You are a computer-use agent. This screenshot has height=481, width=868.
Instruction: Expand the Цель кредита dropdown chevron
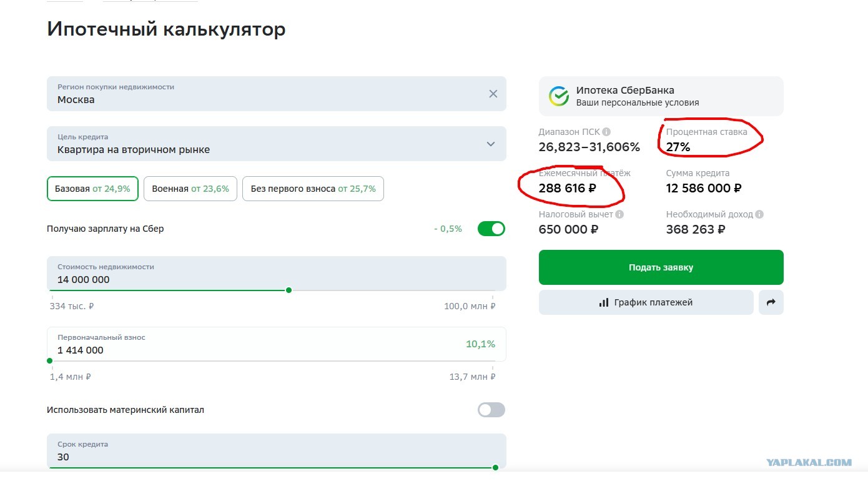click(x=491, y=144)
